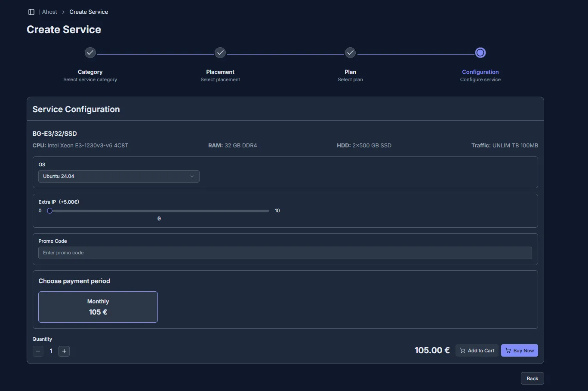The image size is (588, 391).
Task: Click the Create Service breadcrumb item
Action: coord(89,12)
